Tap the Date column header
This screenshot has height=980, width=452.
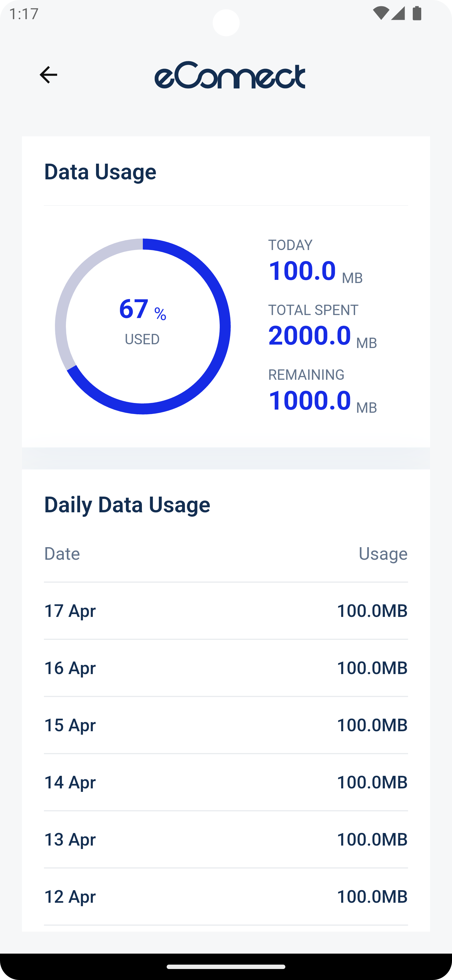click(62, 553)
